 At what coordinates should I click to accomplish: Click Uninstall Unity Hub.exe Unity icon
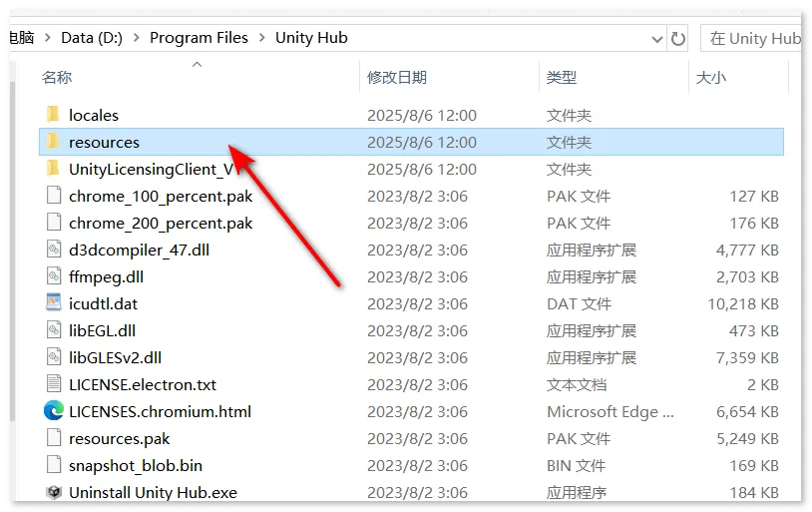pos(53,492)
